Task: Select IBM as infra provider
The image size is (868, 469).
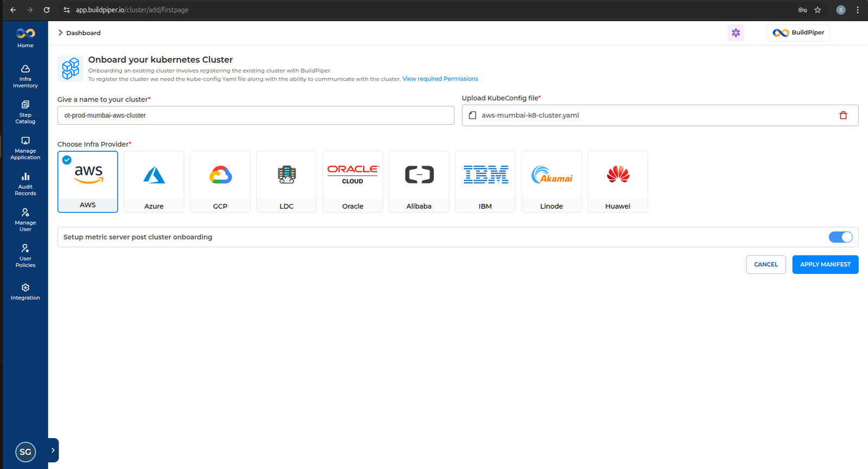Action: click(x=485, y=182)
